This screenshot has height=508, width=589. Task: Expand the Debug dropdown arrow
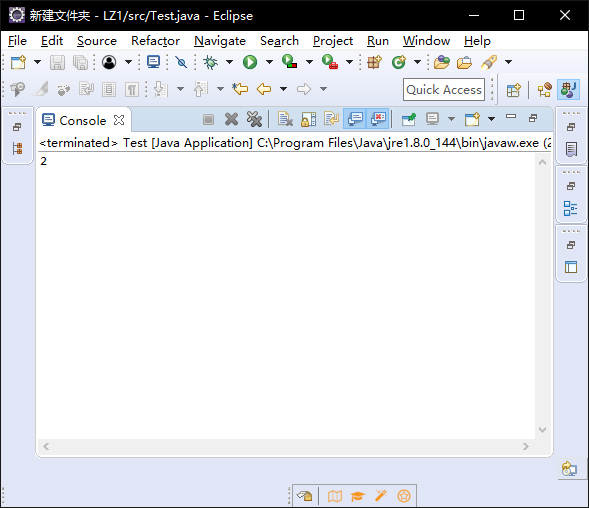(x=229, y=62)
